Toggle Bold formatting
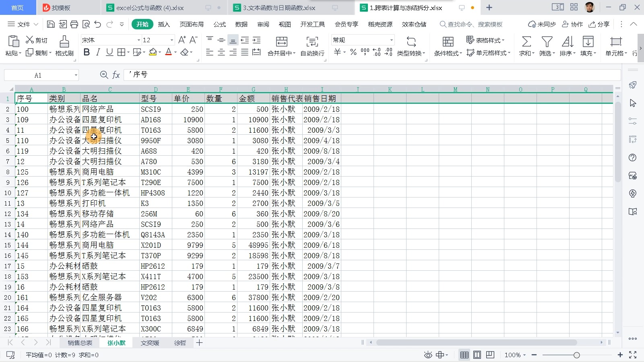The width and height of the screenshot is (644, 362). coord(87,52)
